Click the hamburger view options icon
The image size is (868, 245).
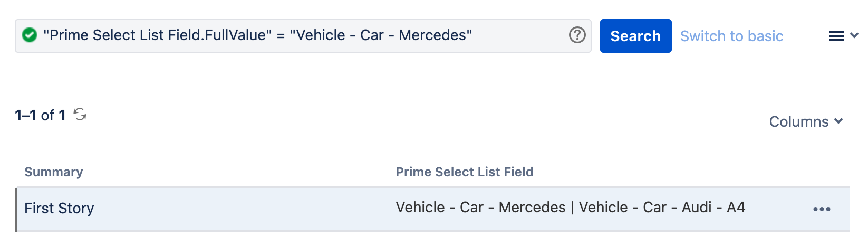point(836,36)
